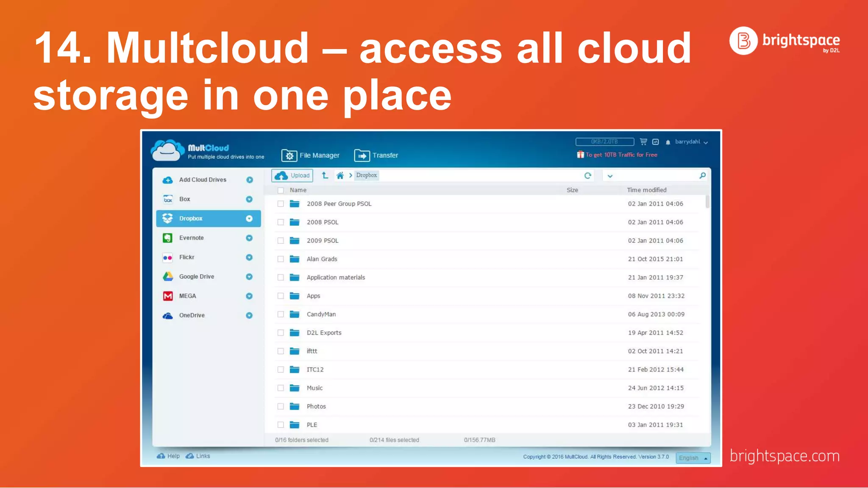Click the search magnifier icon
This screenshot has width=868, height=488.
702,175
